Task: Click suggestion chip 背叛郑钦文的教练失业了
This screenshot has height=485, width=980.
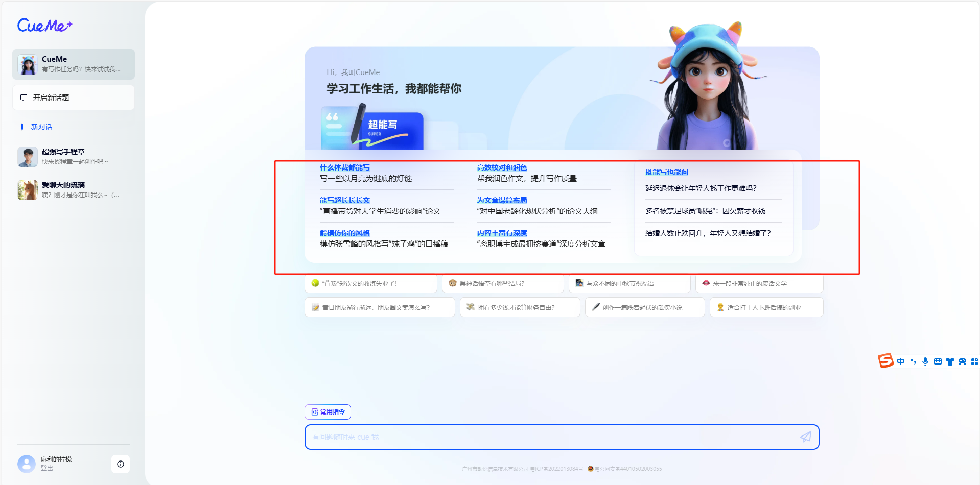Action: pos(371,283)
